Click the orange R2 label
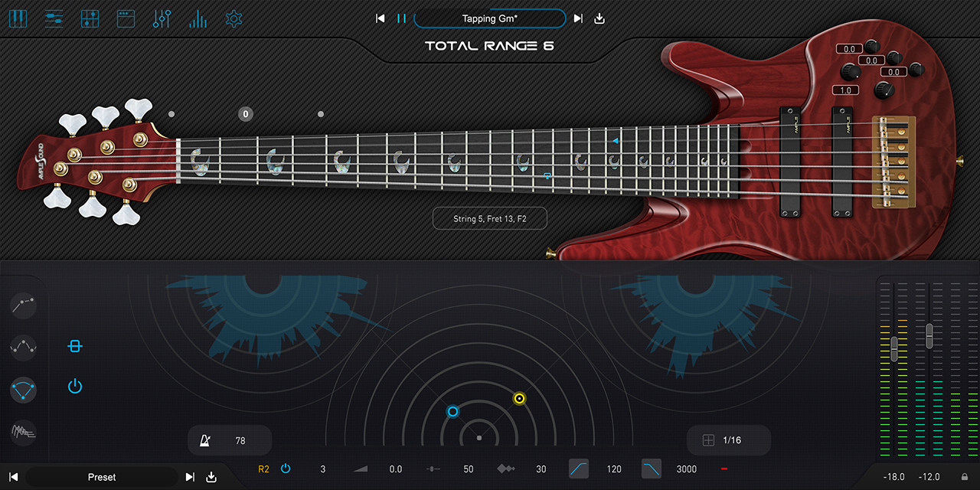The width and height of the screenshot is (980, 490). click(264, 469)
